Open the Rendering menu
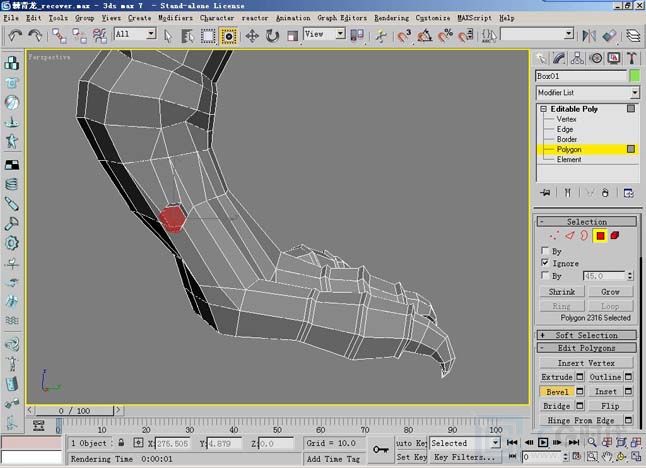 (x=391, y=18)
